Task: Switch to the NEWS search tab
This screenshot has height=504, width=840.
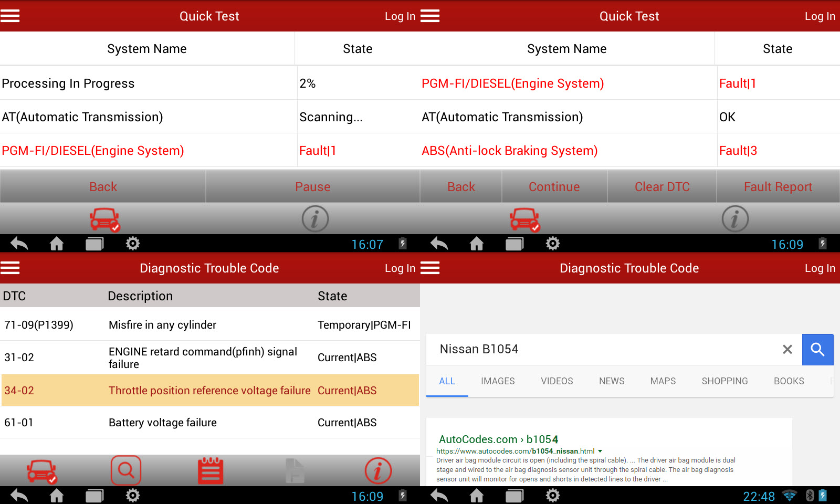Action: [612, 381]
